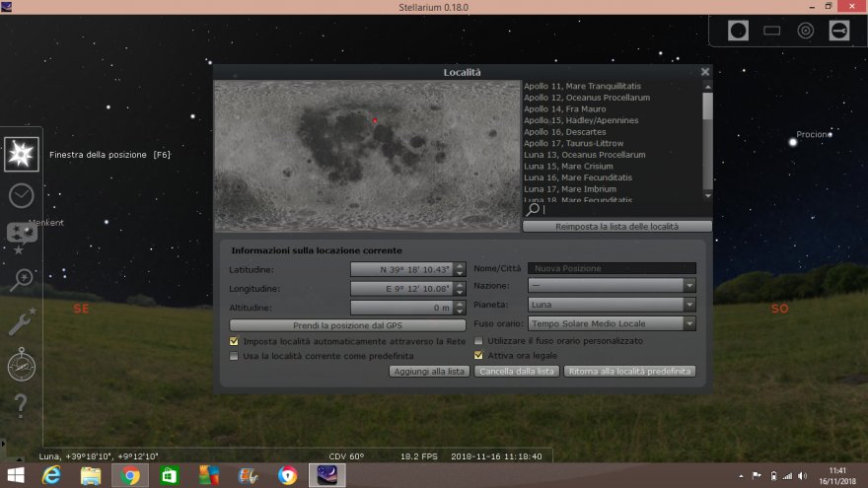868x488 pixels.
Task: Open the help window question mark
Action: [x=21, y=405]
